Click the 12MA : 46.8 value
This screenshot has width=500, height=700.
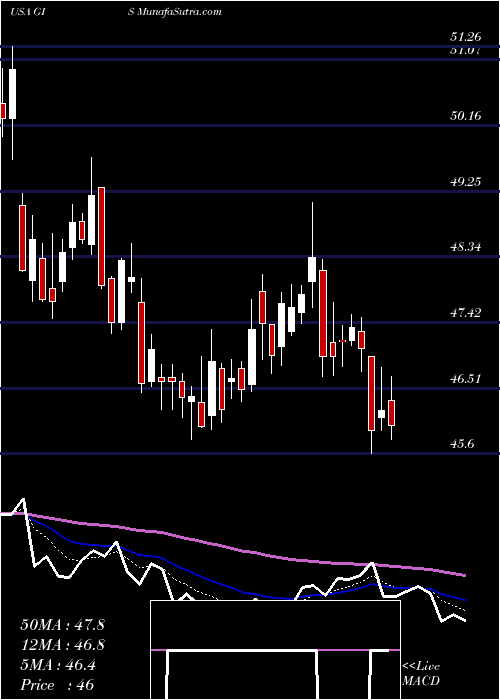(62, 645)
